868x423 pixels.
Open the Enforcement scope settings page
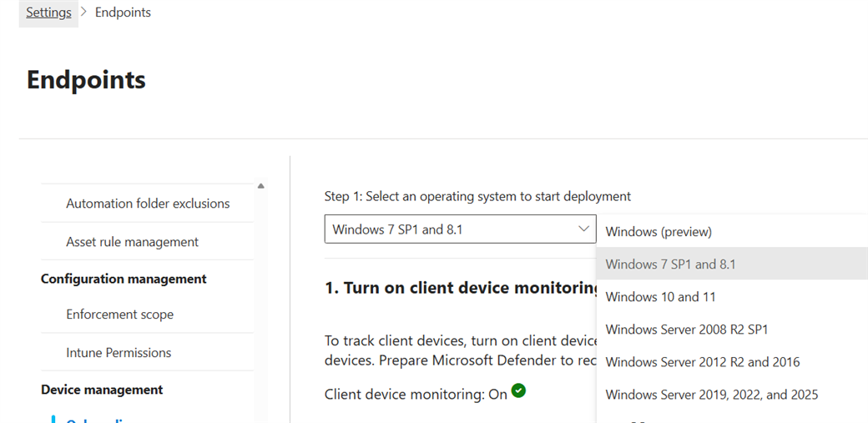(x=119, y=315)
